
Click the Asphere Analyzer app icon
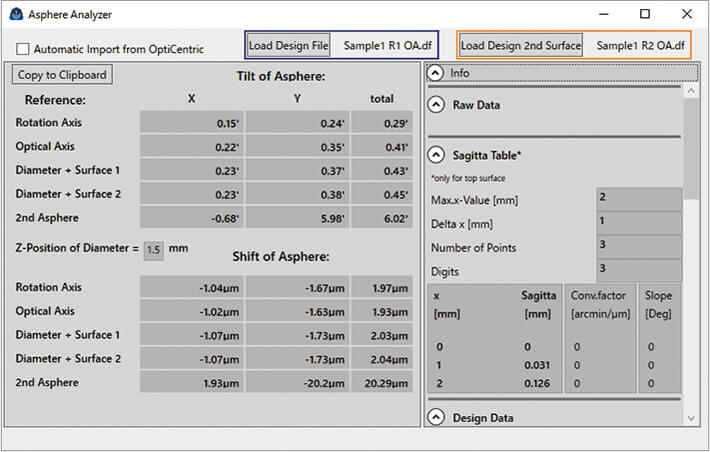(x=15, y=14)
